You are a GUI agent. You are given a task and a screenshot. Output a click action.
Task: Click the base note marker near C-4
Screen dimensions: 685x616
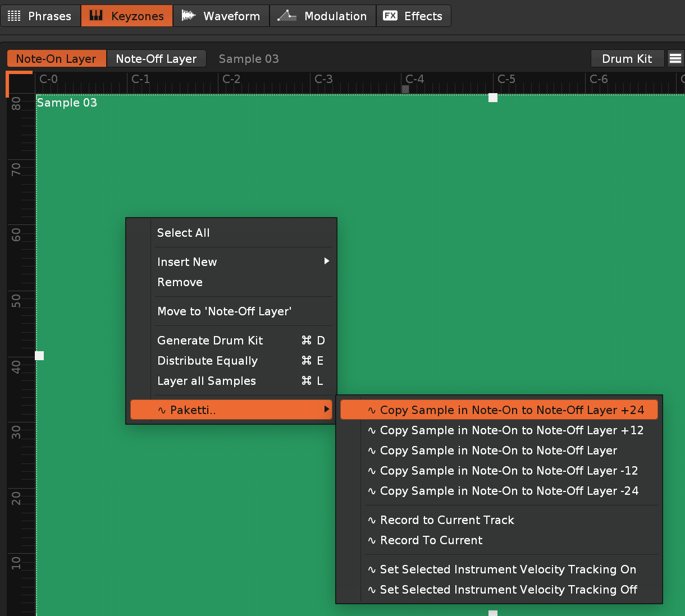tap(405, 89)
